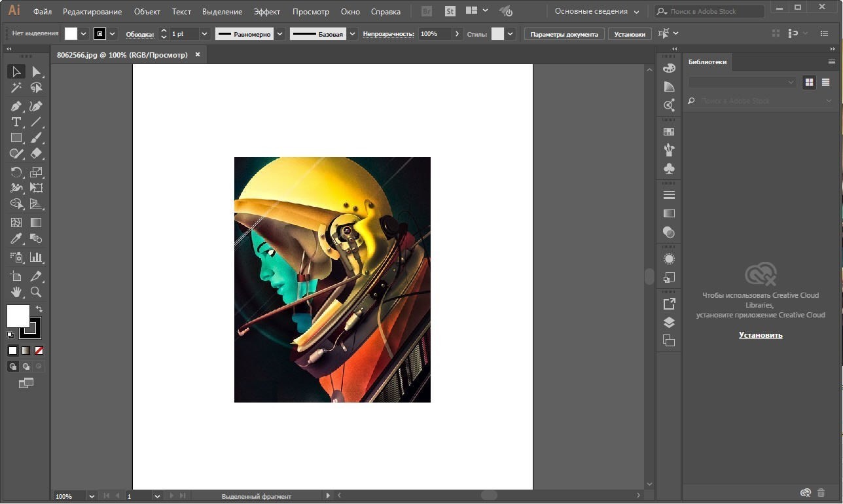
Task: Select the Eyedropper tool
Action: [16, 239]
